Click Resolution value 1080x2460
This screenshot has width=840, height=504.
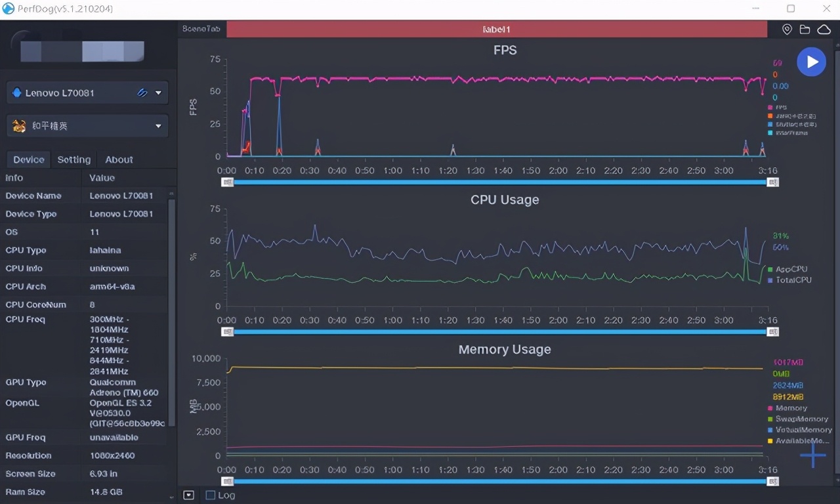coord(112,455)
